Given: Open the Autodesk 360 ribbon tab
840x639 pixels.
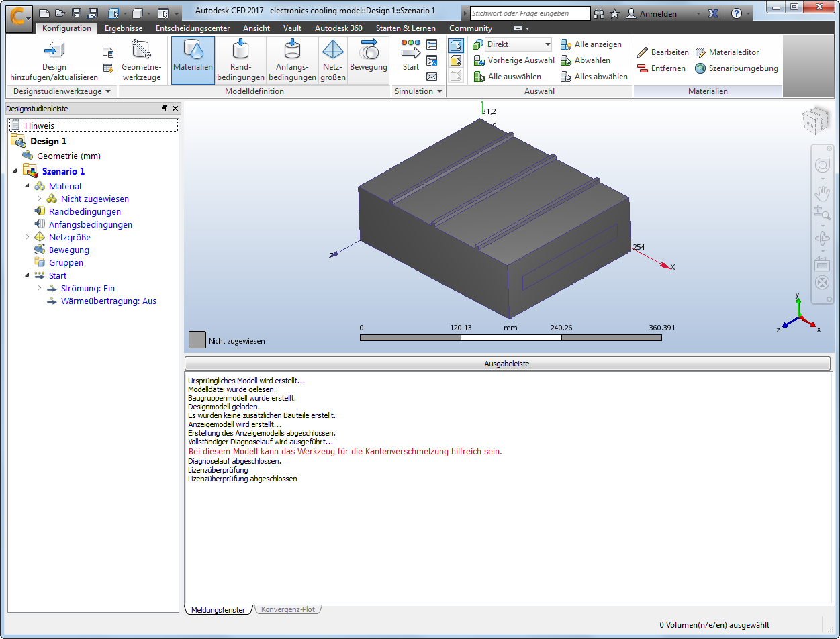Looking at the screenshot, I should coord(338,28).
